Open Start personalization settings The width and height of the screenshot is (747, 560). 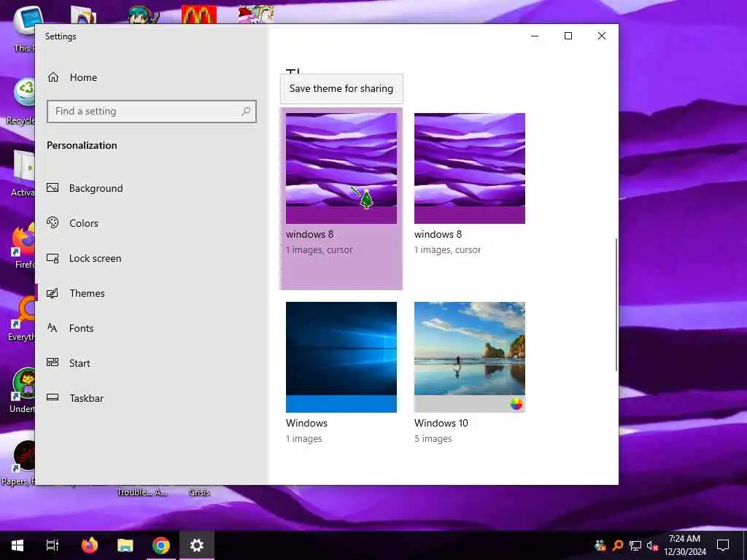coord(68,363)
